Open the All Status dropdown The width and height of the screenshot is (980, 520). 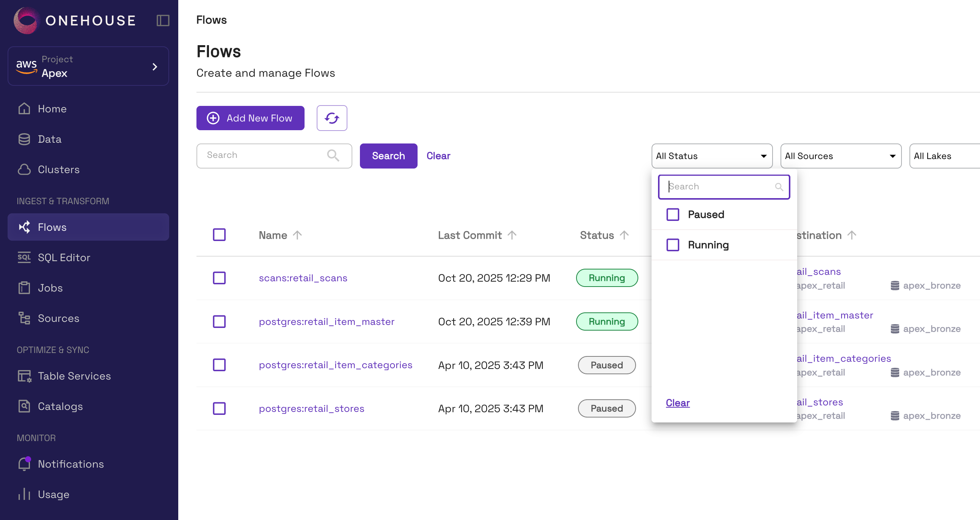(x=711, y=156)
